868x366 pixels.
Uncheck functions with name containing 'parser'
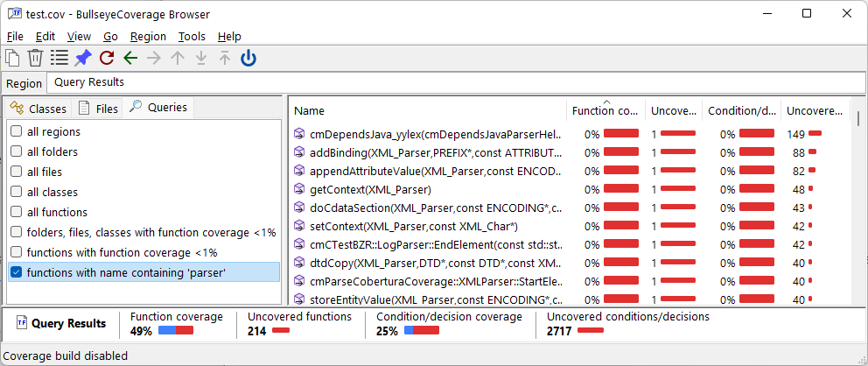(17, 272)
